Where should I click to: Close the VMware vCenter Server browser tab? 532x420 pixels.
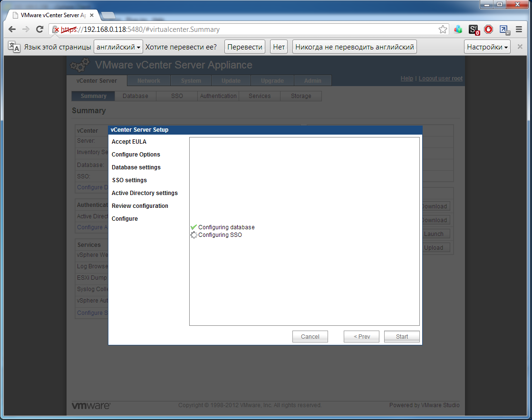point(92,15)
